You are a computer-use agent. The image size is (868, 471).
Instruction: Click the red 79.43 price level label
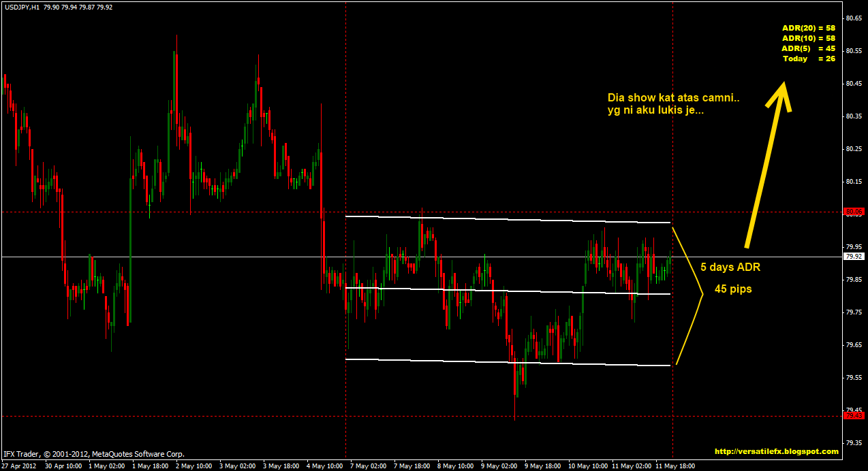854,415
